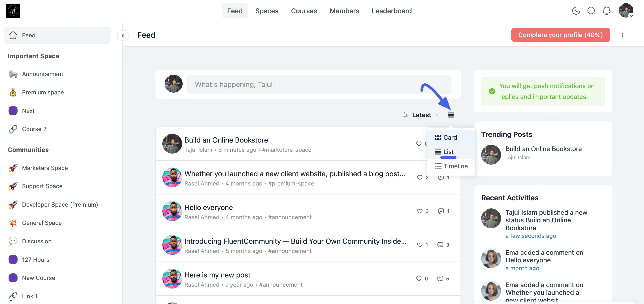644x304 pixels.
Task: Open comments on Introducing FluentCommunity post
Action: (x=440, y=245)
